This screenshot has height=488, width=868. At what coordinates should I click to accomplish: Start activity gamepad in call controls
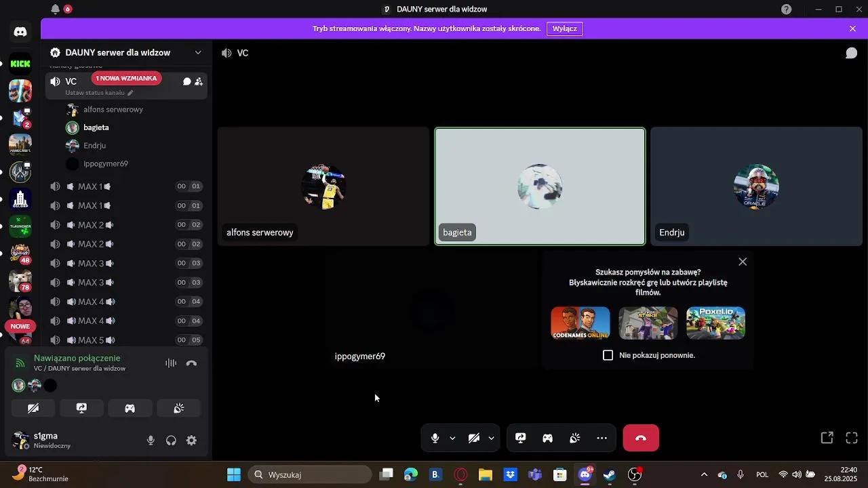547,438
